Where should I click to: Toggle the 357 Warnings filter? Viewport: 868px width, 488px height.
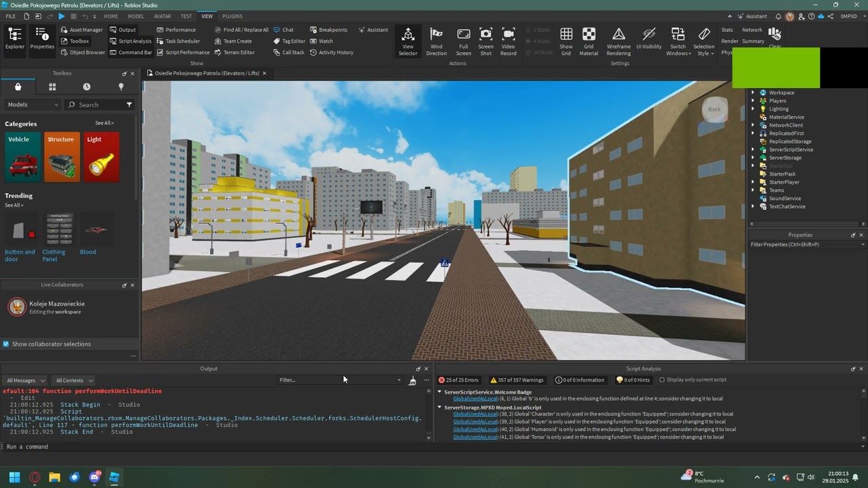click(517, 380)
